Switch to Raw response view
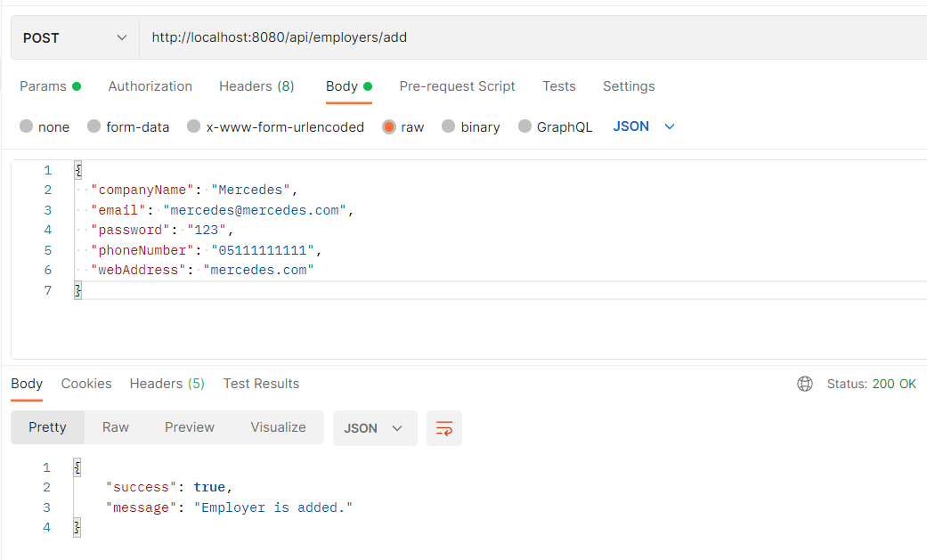927x560 pixels. pyautogui.click(x=115, y=428)
